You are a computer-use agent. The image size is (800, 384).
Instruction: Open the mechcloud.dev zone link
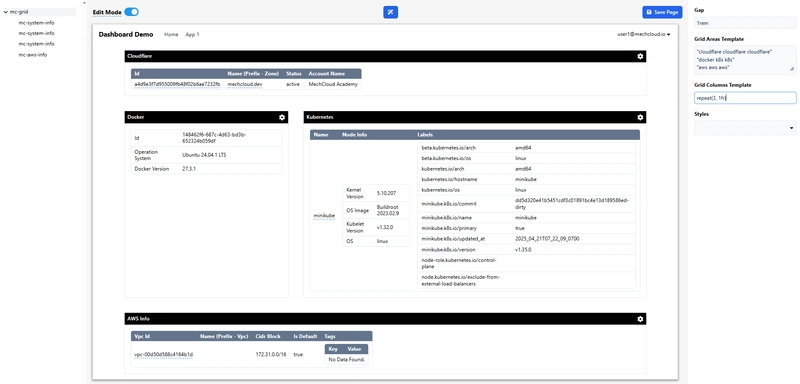tap(244, 84)
